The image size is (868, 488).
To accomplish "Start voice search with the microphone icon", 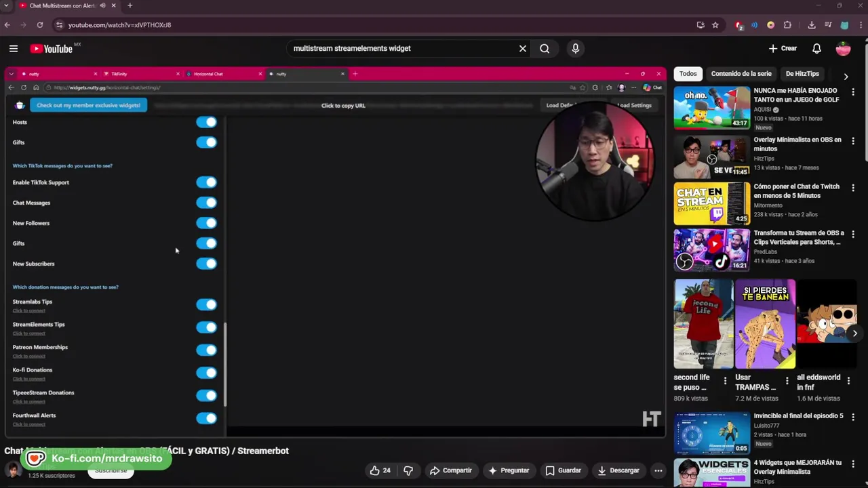I will (x=576, y=48).
